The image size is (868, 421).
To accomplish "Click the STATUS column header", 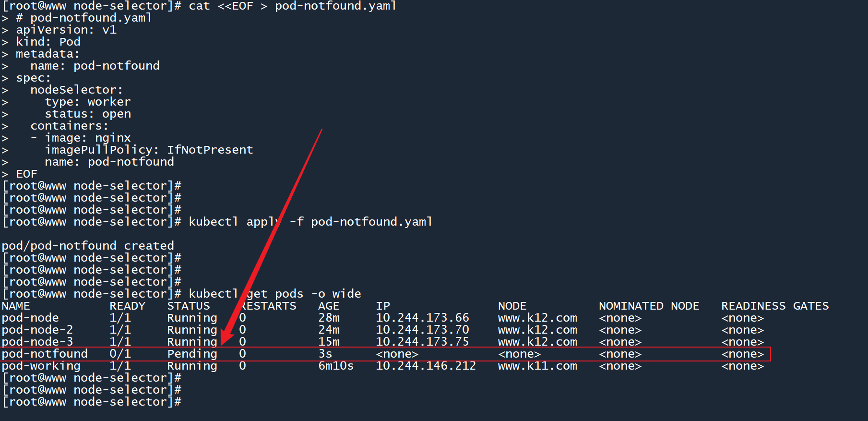I will (x=189, y=306).
